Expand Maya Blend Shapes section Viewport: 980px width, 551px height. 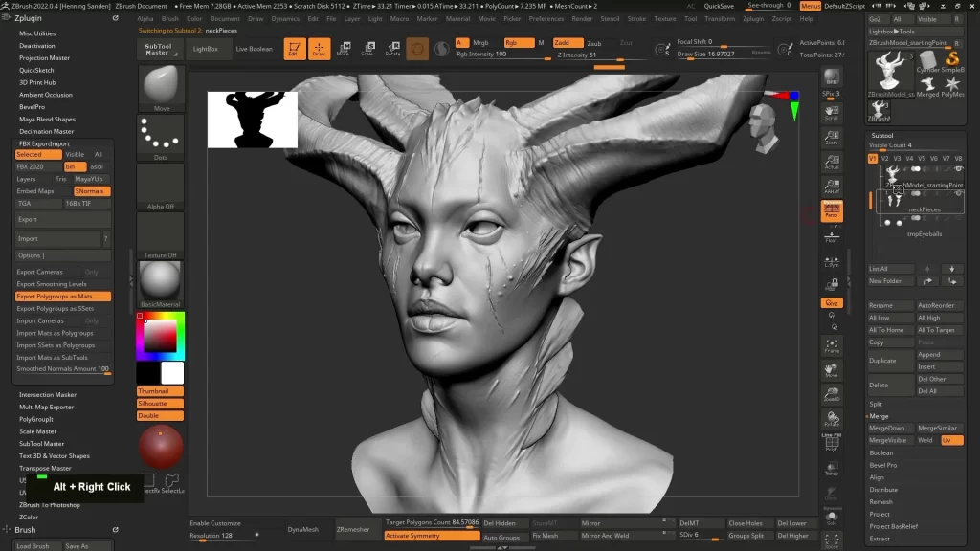point(47,120)
